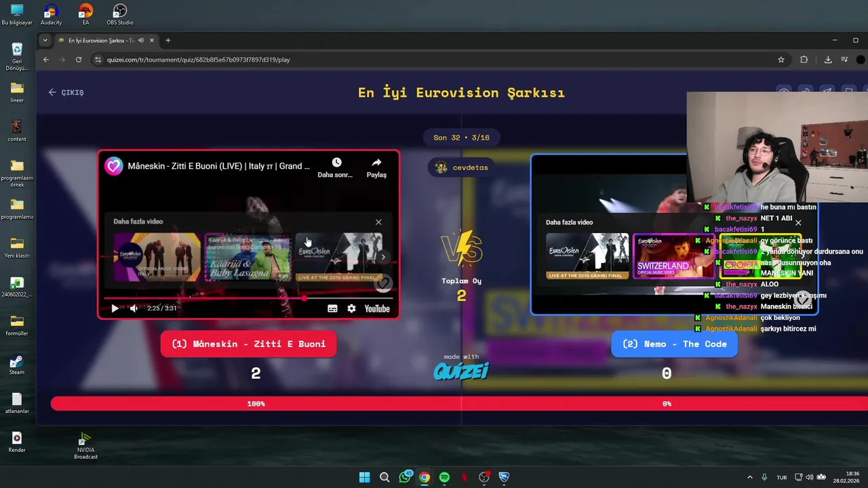The height and width of the screenshot is (488, 868).
Task: Open the formüller folder
Action: click(x=17, y=325)
